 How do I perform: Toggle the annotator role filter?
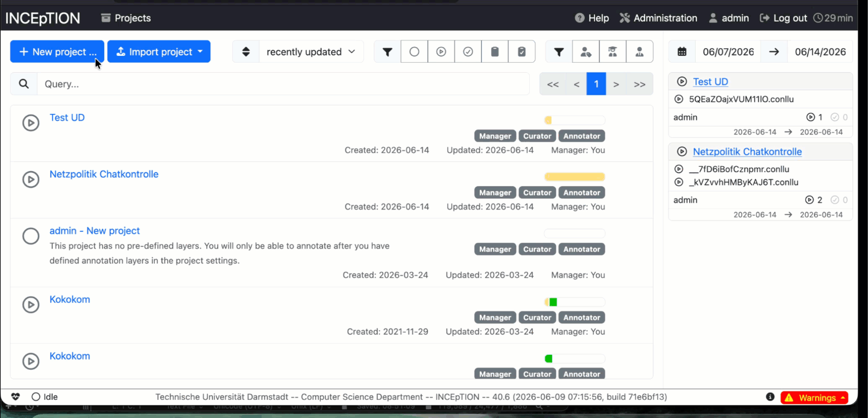(586, 52)
